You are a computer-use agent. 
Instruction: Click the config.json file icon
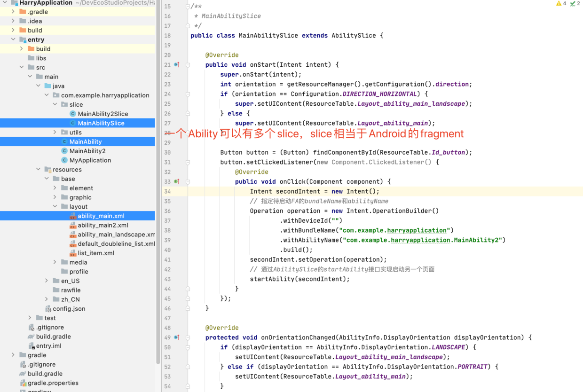[48, 309]
